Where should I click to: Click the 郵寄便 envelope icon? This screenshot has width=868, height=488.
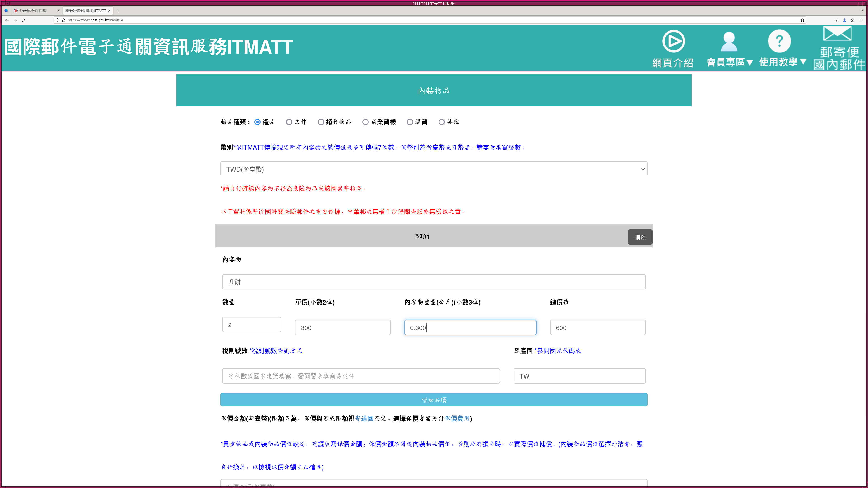[837, 34]
